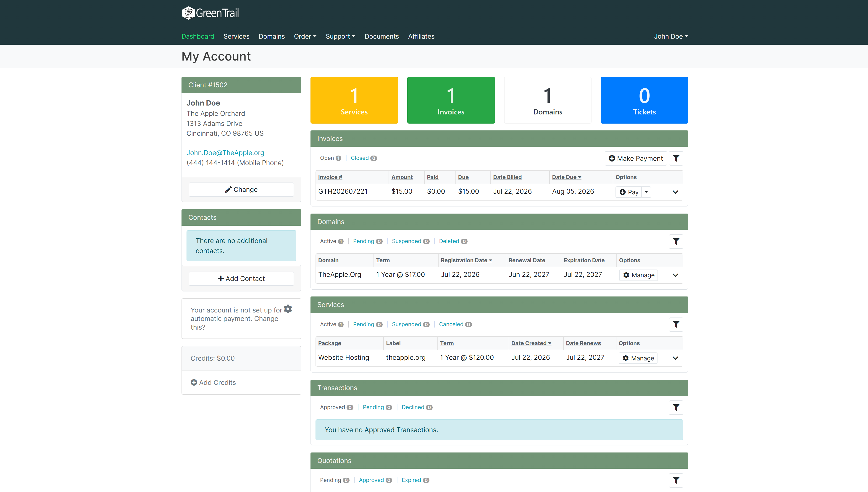Open John.Doe@TheApple.org email link
This screenshot has height=492, width=868.
point(225,153)
